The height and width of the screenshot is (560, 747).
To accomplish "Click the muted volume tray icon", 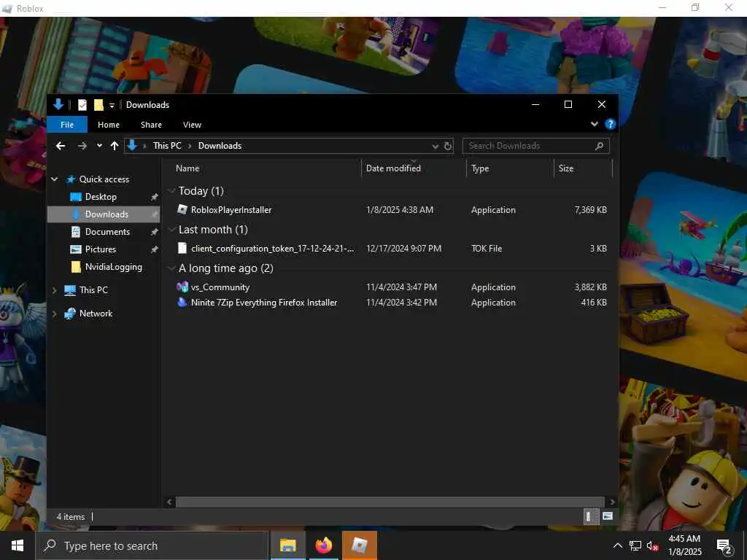I will coord(652,545).
